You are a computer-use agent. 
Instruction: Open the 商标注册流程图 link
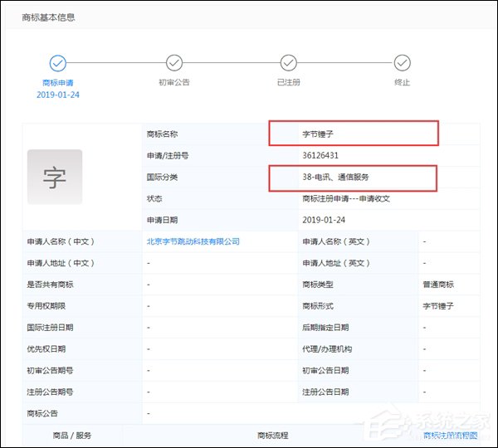pos(451,435)
